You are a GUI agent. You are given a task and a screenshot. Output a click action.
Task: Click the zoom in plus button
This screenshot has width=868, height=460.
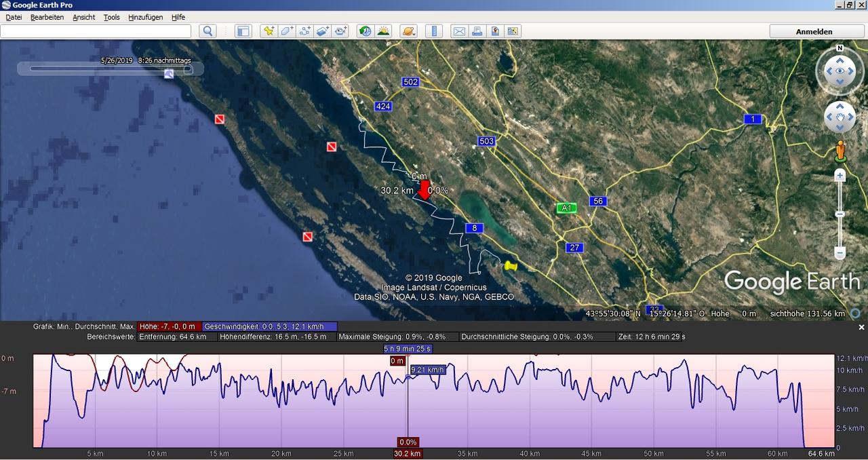[x=840, y=175]
